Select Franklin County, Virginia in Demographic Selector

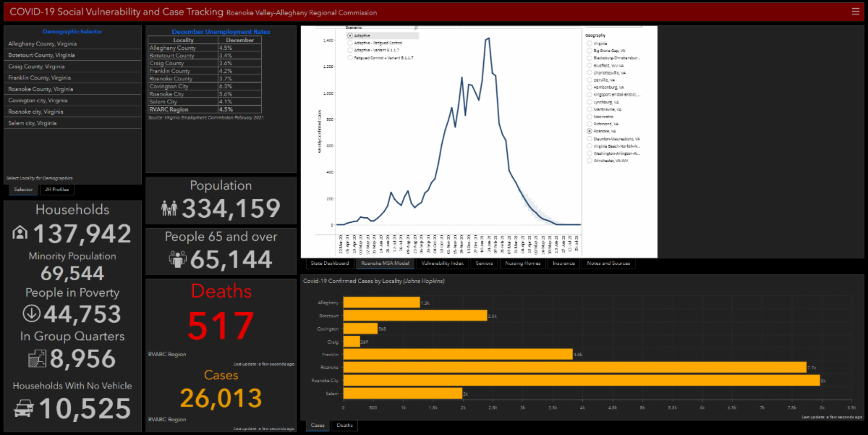(40, 77)
